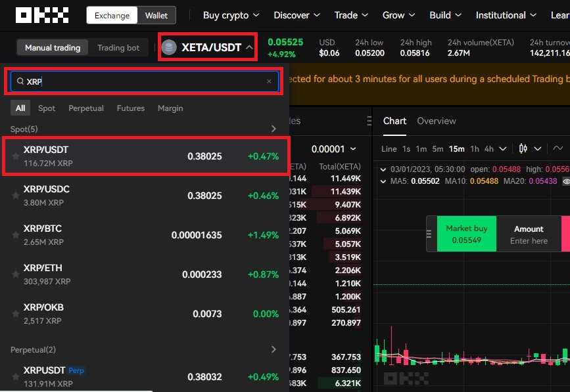This screenshot has width=570, height=392.
Task: Click the 24h high value 0.05816
Action: coord(415,53)
